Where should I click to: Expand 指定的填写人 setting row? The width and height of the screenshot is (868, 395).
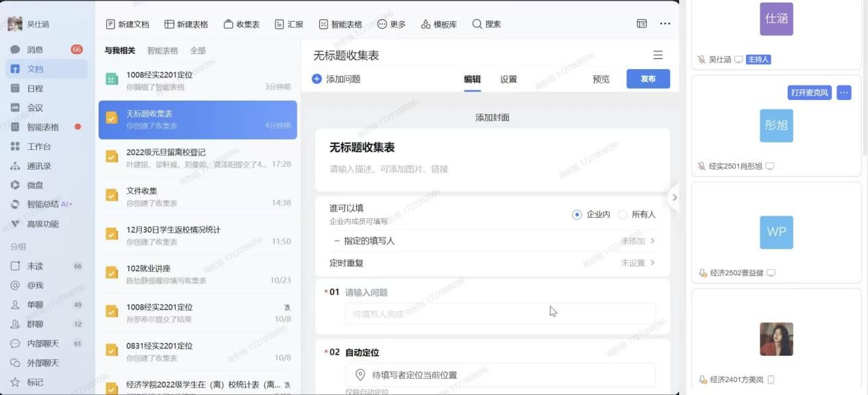(492, 241)
